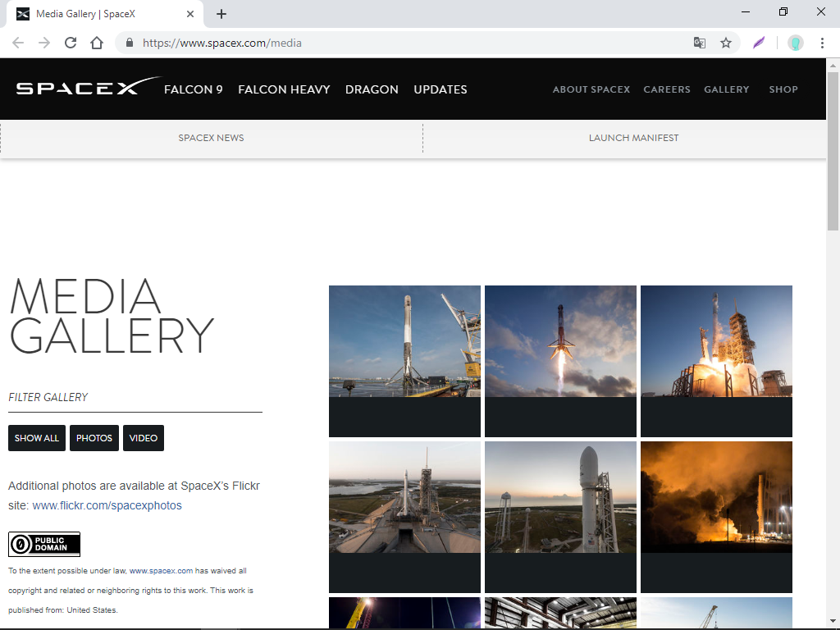Visit About SpaceX
Image resolution: width=840 pixels, height=630 pixels.
pyautogui.click(x=591, y=89)
